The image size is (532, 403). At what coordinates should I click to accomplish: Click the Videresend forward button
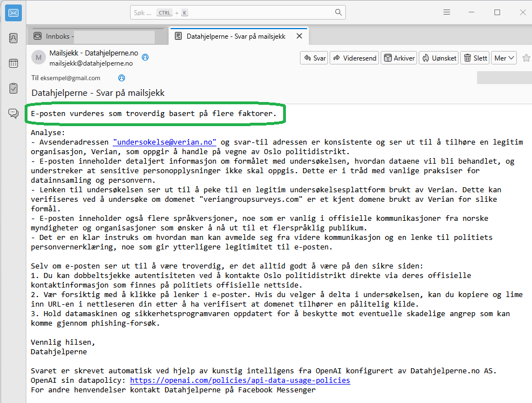[x=354, y=58]
